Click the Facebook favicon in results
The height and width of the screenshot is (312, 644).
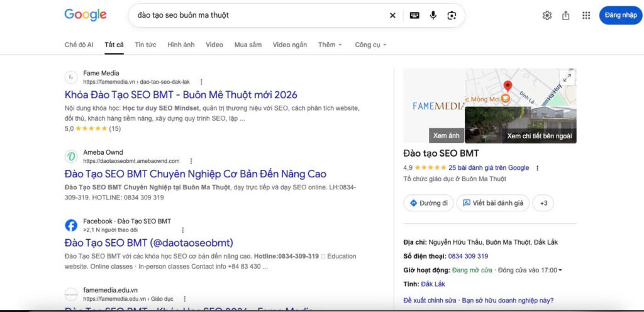coord(71,225)
